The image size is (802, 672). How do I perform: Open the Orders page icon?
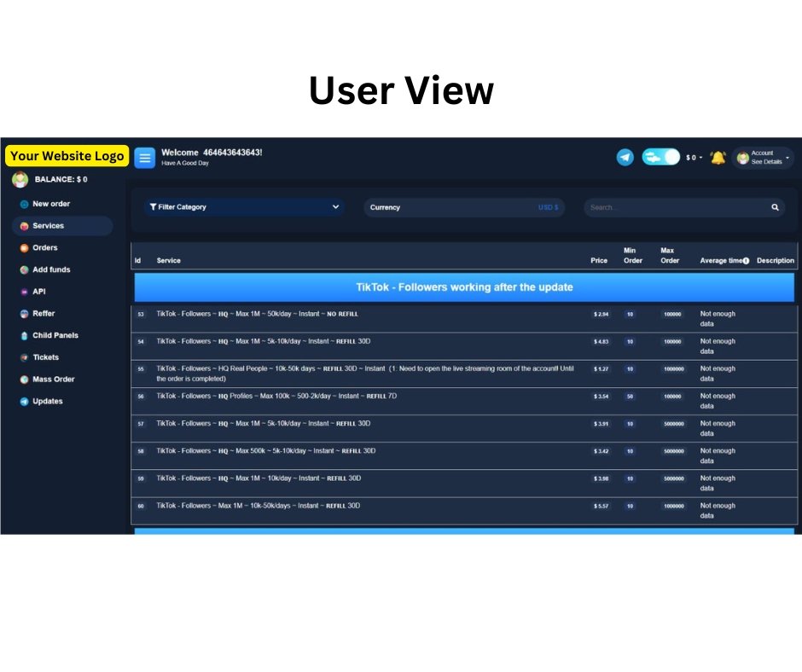point(24,247)
